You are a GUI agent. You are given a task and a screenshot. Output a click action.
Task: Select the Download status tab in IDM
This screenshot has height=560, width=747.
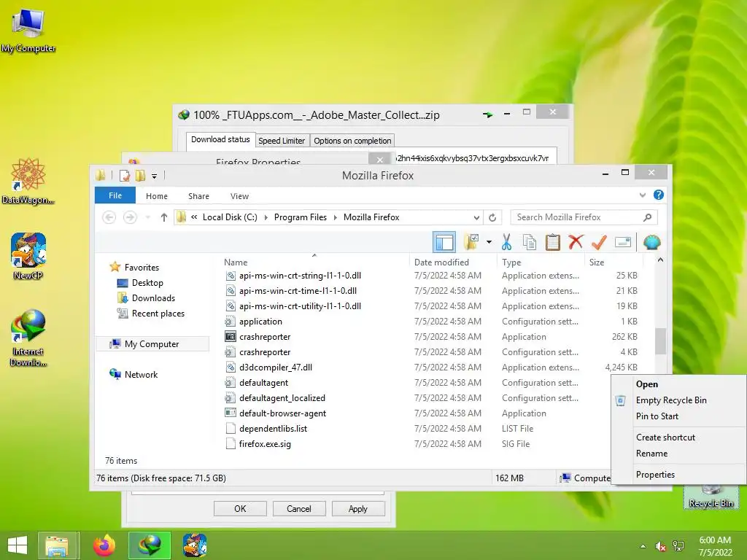pos(220,139)
